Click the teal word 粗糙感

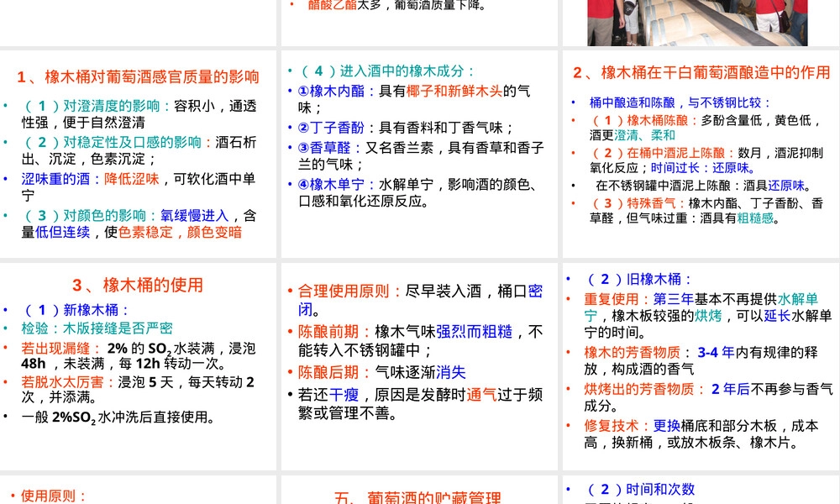[755, 218]
